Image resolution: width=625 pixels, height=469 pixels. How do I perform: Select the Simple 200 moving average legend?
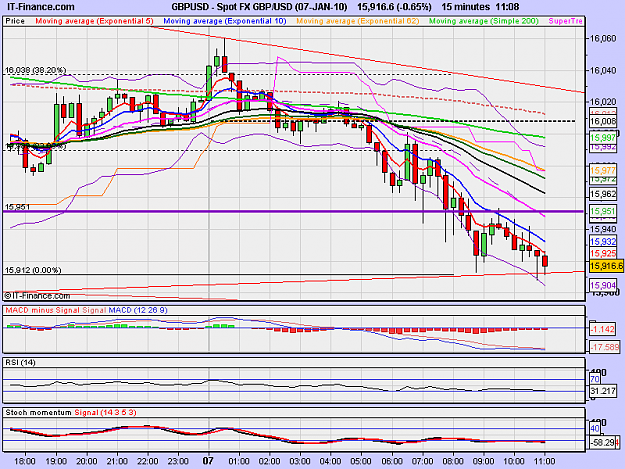[484, 21]
